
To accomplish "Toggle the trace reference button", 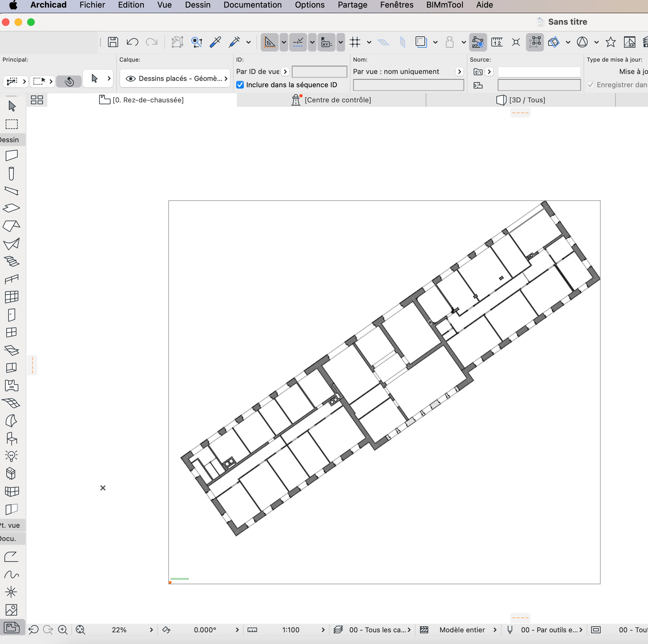I will click(x=421, y=42).
